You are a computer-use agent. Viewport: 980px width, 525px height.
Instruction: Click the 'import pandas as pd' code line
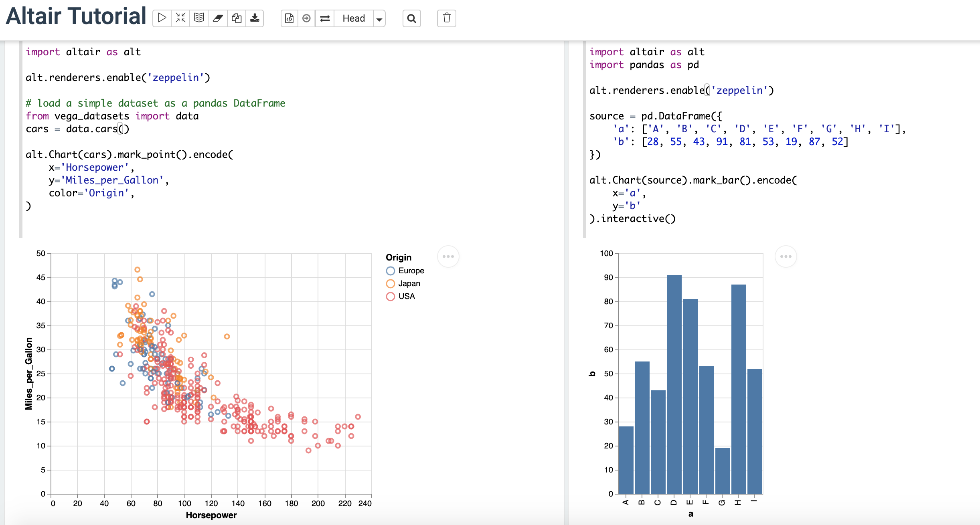pos(644,65)
